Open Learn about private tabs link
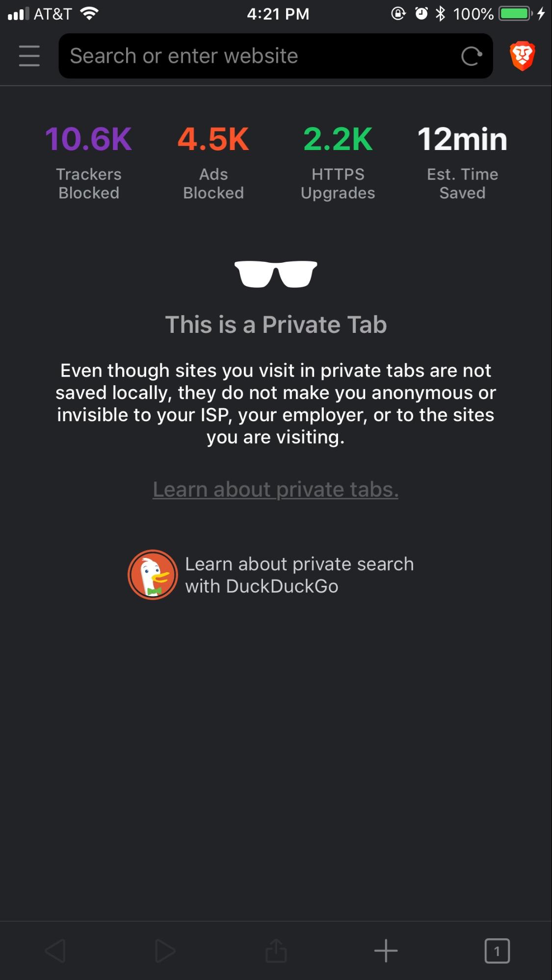 pyautogui.click(x=276, y=489)
